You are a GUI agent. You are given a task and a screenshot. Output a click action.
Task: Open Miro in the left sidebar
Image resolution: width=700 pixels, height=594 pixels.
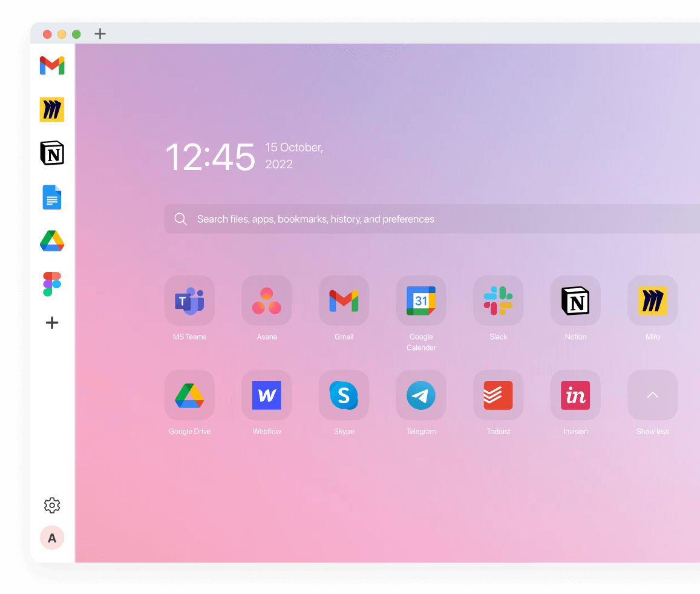point(52,110)
